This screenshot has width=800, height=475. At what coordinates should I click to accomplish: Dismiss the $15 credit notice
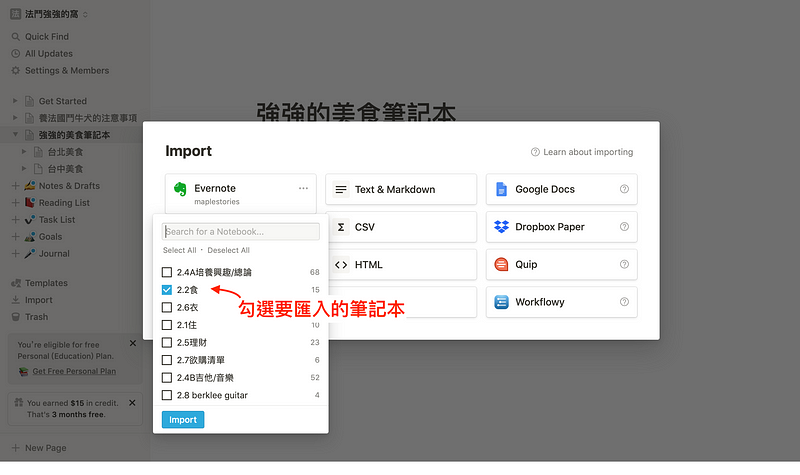(x=132, y=403)
